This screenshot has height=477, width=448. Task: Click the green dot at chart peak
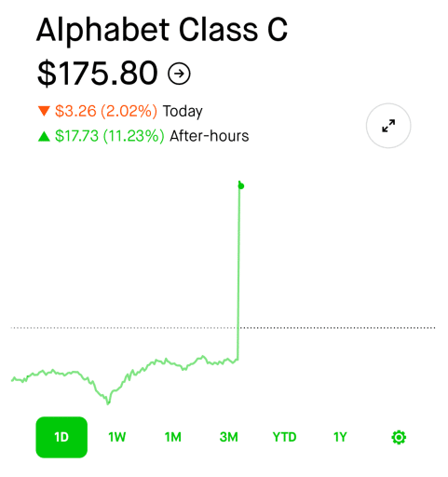pos(241,186)
